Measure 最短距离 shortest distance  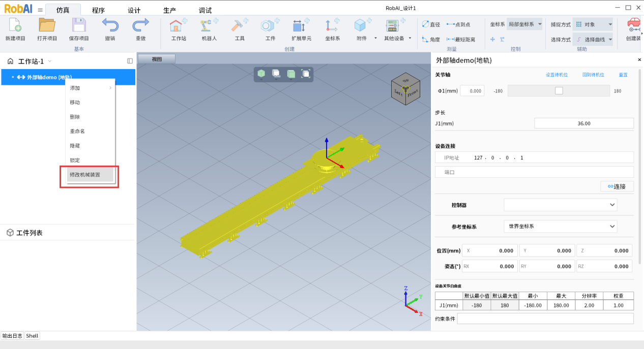coord(460,39)
